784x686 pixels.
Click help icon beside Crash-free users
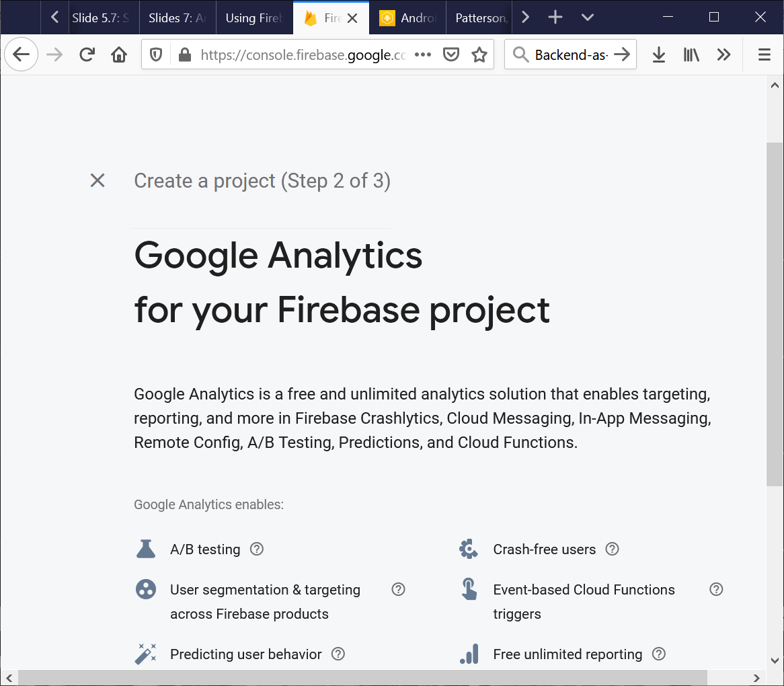(612, 549)
